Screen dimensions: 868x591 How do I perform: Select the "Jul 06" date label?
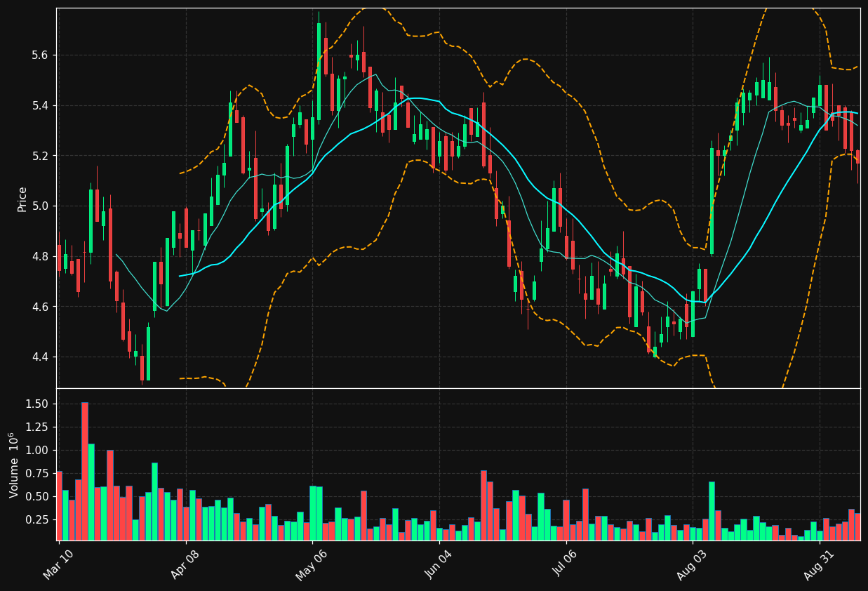pyautogui.click(x=568, y=564)
